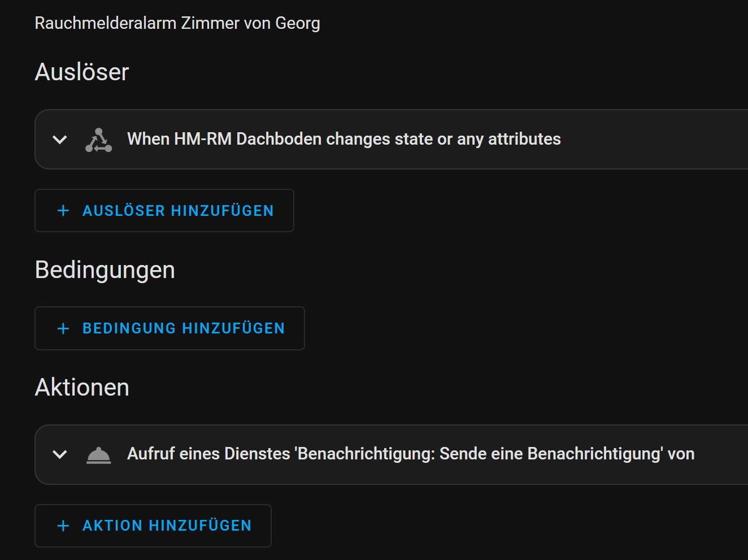Expand the notification service action chevron
The width and height of the screenshot is (748, 560).
pos(60,454)
